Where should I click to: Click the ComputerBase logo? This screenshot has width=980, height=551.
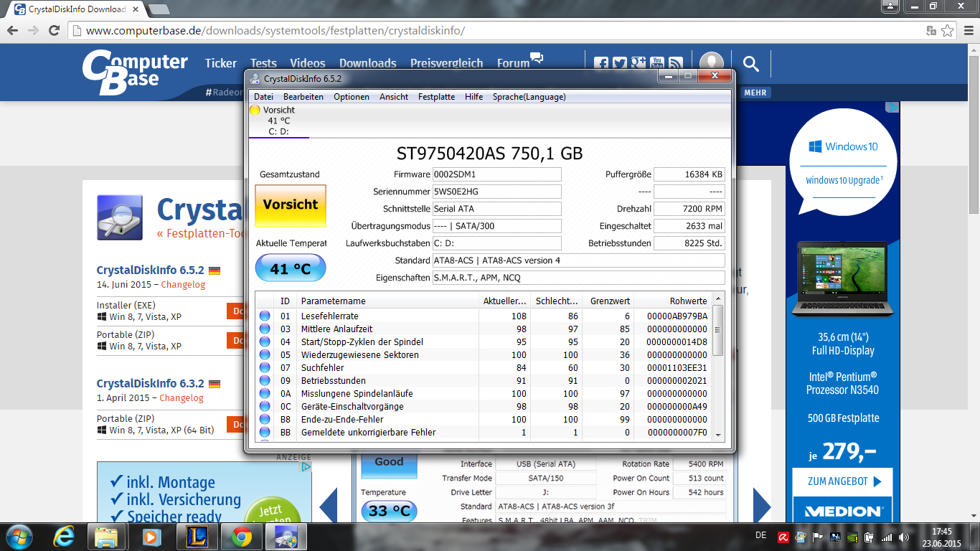click(x=135, y=72)
